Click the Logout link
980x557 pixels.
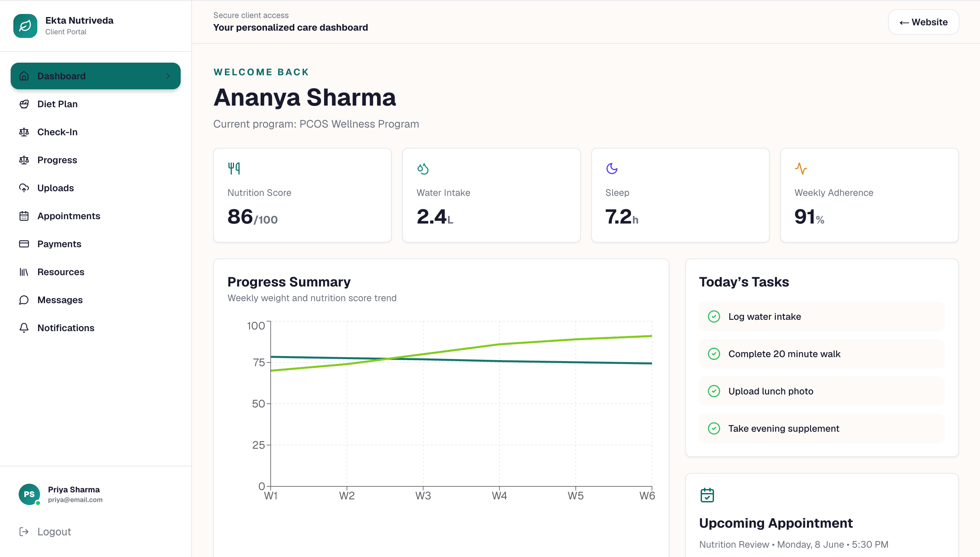45,531
